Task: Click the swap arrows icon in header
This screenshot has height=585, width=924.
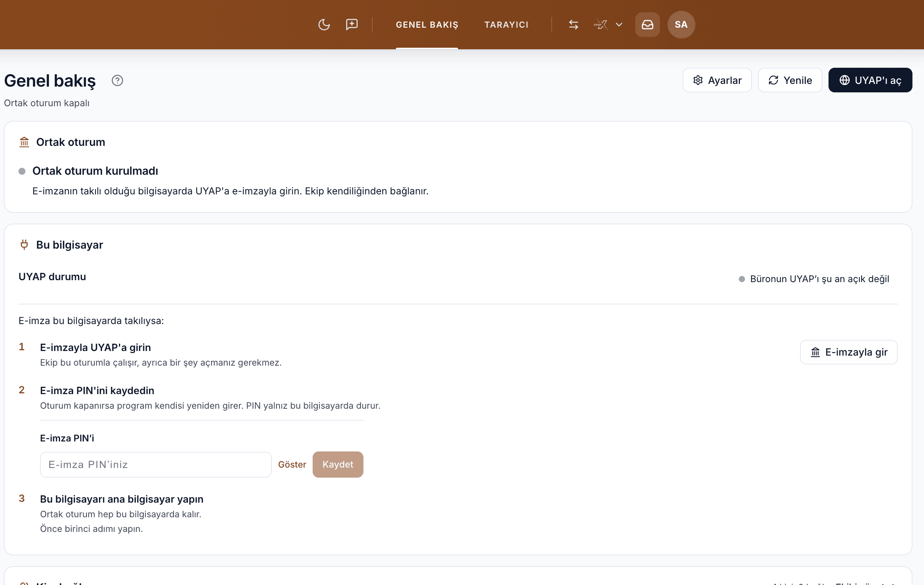Action: [x=574, y=25]
